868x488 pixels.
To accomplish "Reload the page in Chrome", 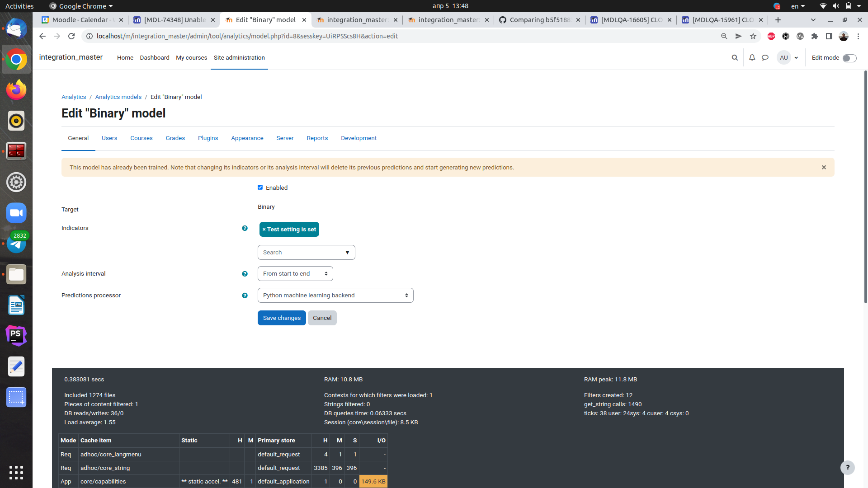I will click(x=71, y=36).
